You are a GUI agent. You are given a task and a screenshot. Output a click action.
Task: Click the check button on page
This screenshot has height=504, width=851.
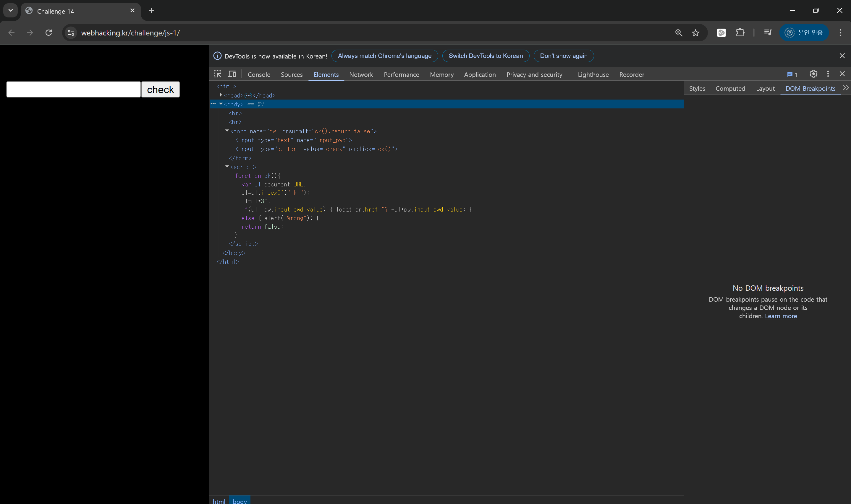tap(160, 89)
